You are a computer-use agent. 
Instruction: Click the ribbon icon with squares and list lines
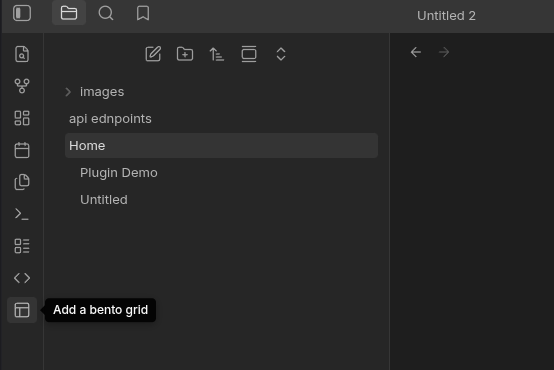pos(22,246)
